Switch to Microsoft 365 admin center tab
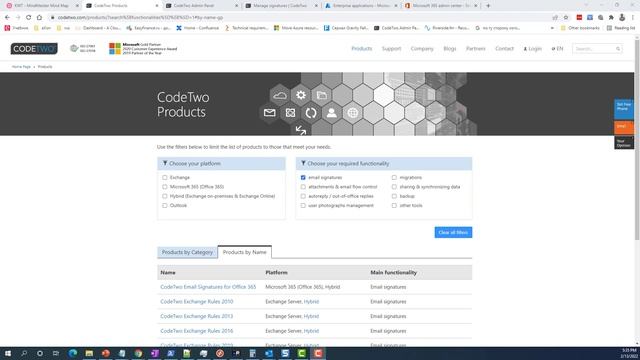This screenshot has height=360, width=640. (x=441, y=6)
